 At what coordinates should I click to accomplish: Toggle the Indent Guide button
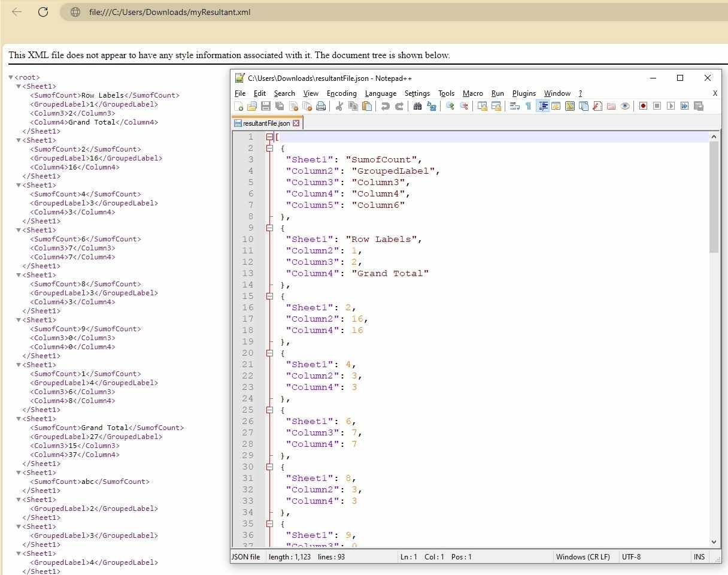click(x=543, y=107)
